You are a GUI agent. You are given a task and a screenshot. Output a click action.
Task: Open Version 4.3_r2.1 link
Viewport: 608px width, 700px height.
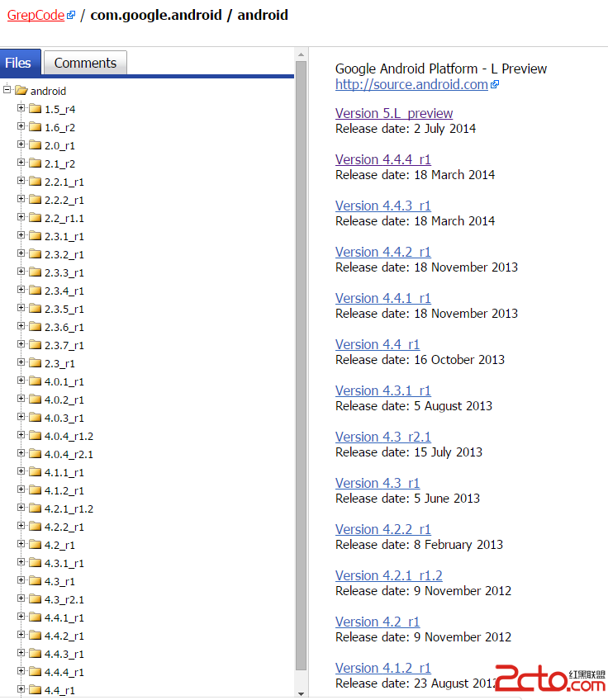tap(382, 437)
